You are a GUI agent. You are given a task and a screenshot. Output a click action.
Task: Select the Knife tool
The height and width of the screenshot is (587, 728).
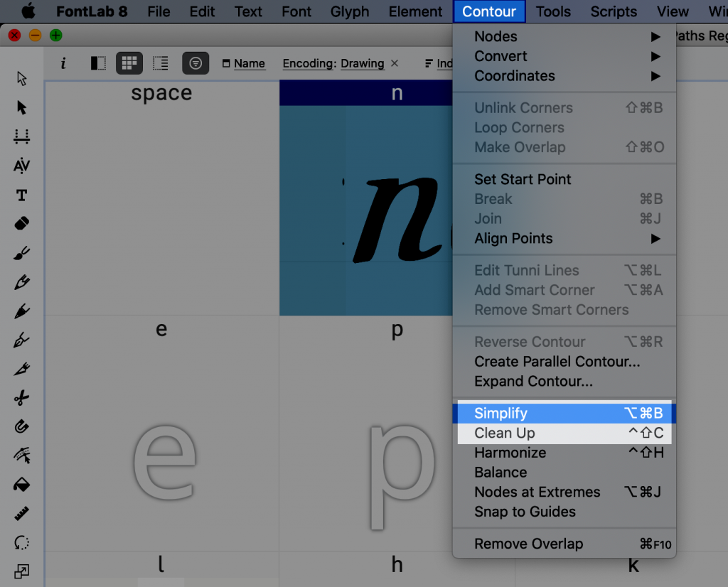pos(22,369)
